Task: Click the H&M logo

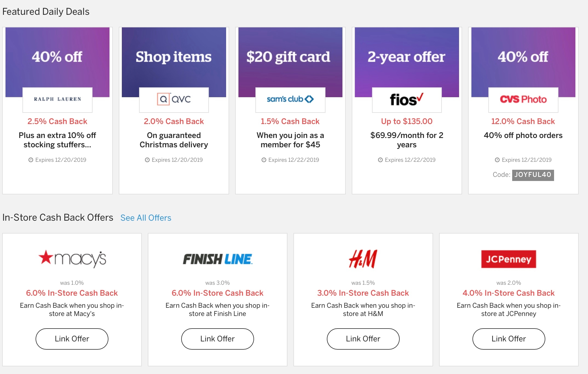Action: 363,259
